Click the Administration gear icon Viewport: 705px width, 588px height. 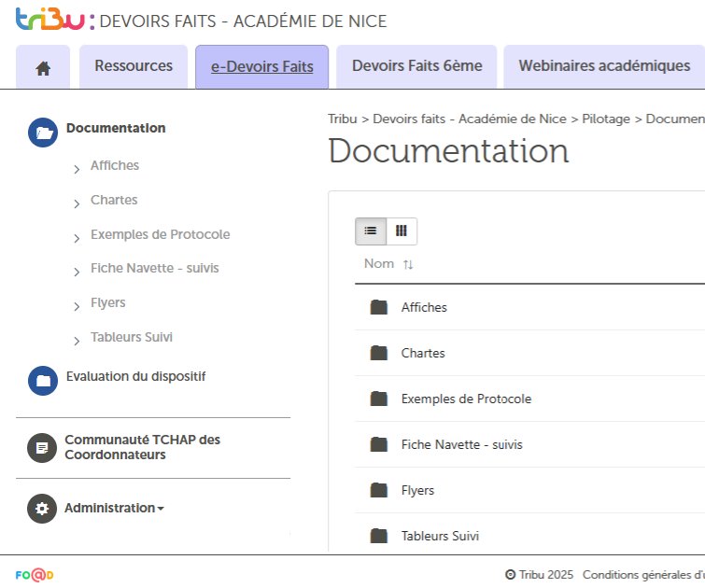[x=42, y=509]
